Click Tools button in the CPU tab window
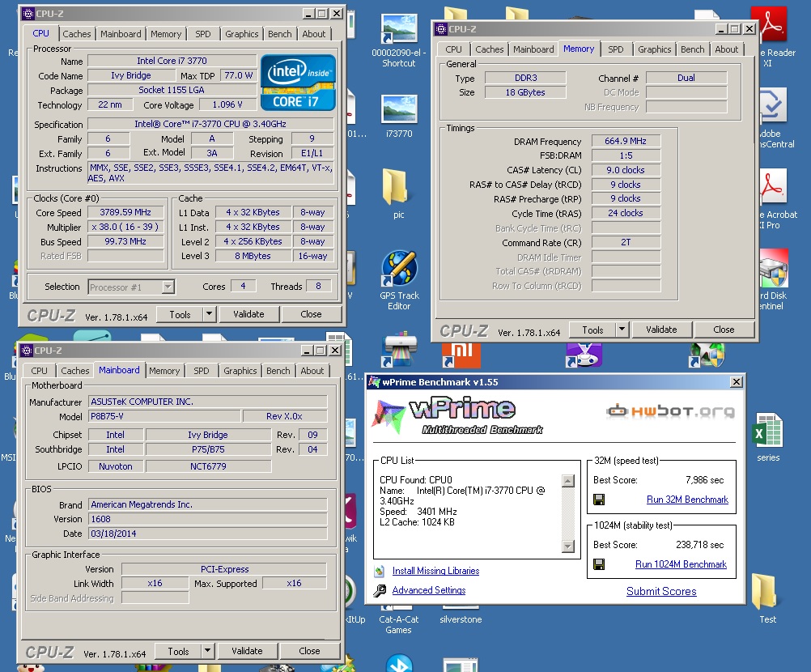811x672 pixels. 180,314
